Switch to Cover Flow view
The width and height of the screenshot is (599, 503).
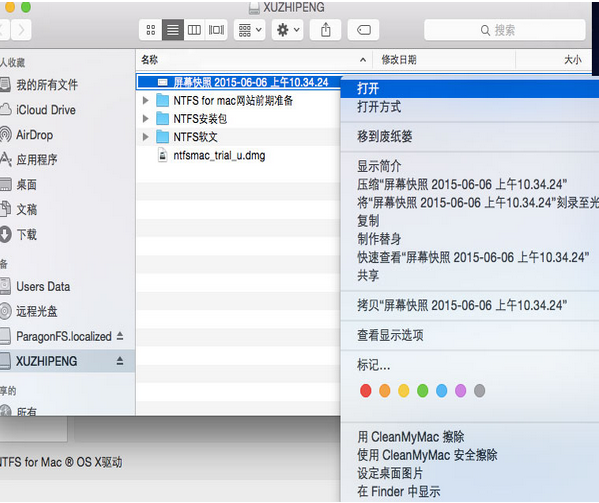216,30
